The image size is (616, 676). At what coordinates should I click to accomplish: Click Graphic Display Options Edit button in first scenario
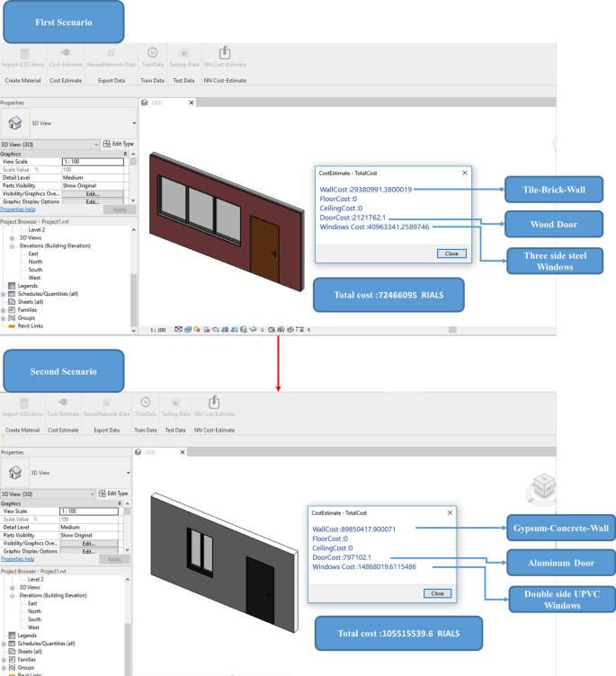tap(93, 201)
